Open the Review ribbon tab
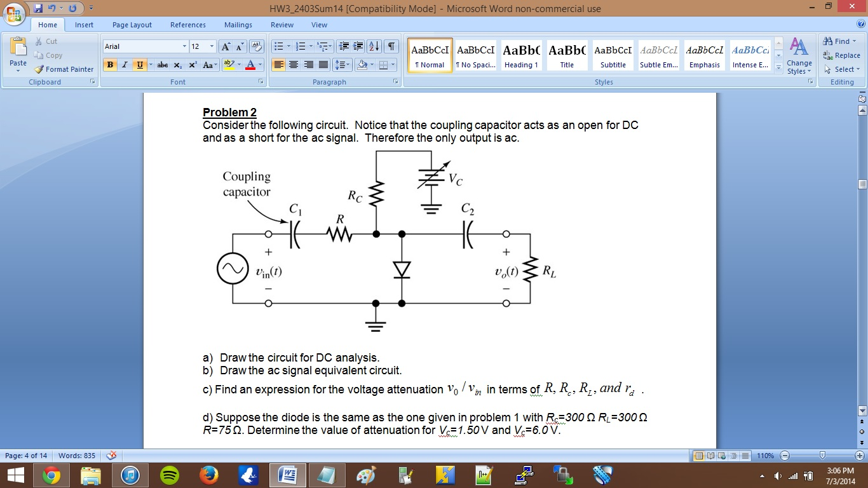 click(282, 25)
